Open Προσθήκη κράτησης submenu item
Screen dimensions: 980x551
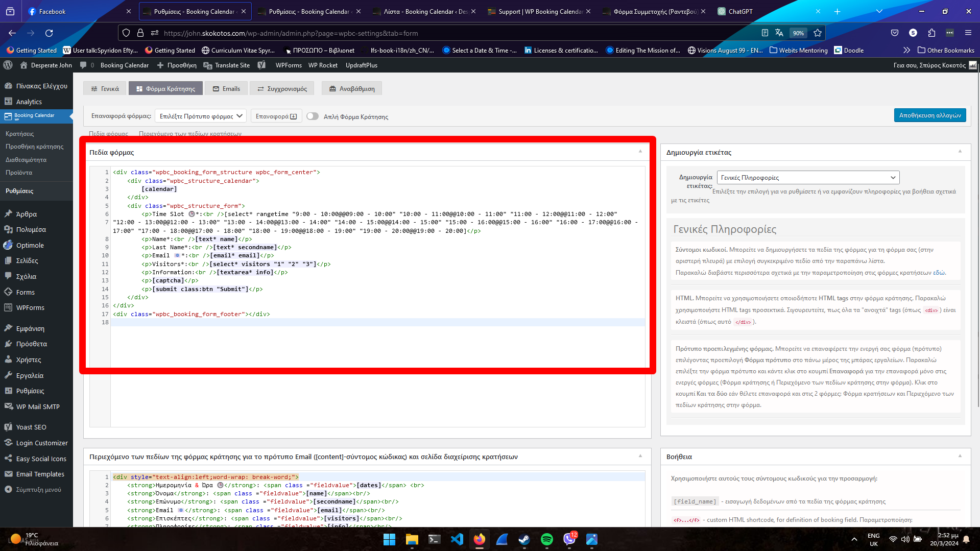(35, 147)
